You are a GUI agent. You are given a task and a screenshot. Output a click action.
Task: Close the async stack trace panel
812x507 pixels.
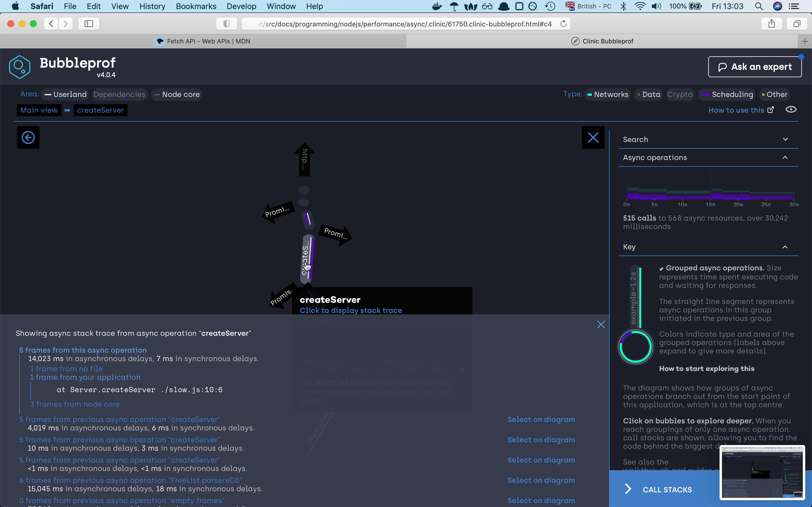[601, 324]
